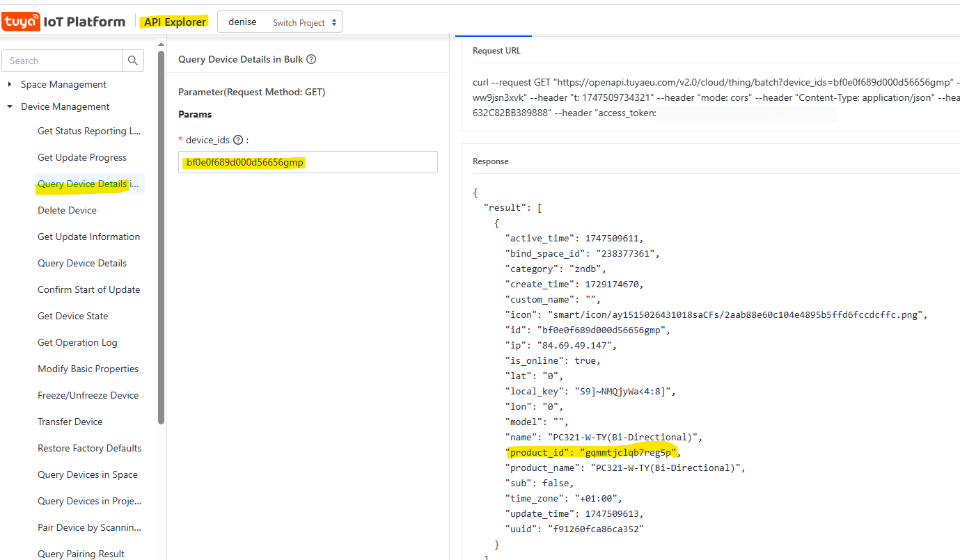Screen dimensions: 960x560
Task: Select Modify Basic Properties item
Action: [88, 369]
